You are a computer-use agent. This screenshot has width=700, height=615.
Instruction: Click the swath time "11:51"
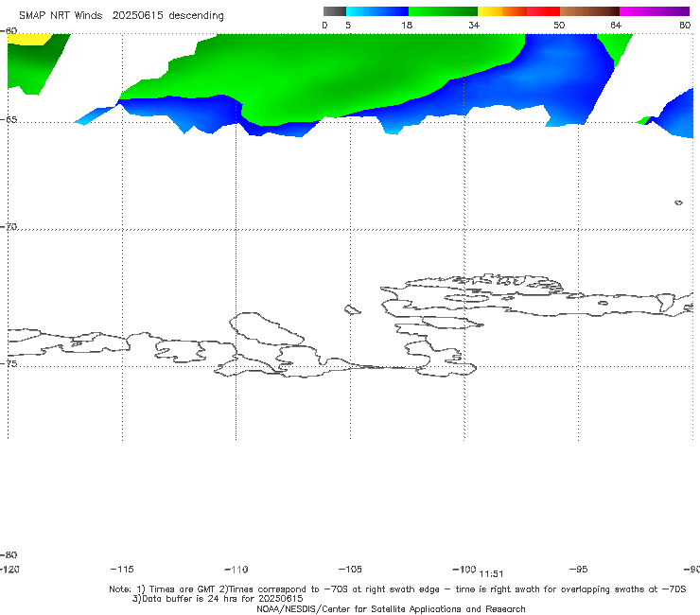(491, 574)
